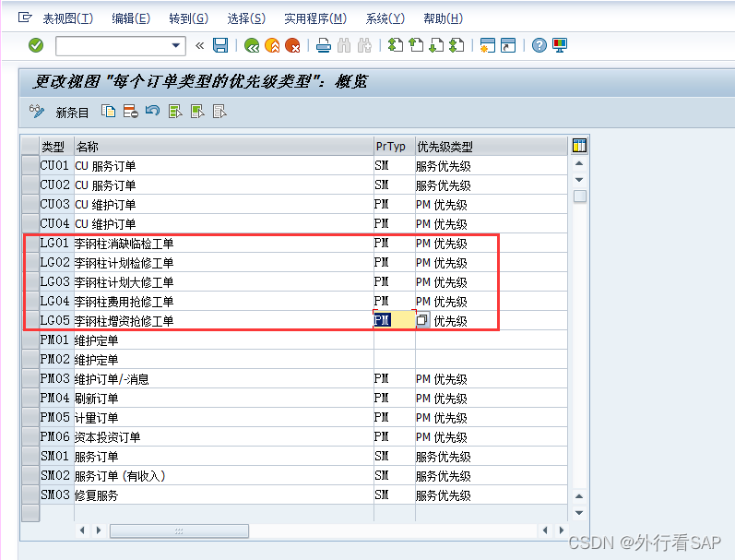Image resolution: width=735 pixels, height=560 pixels.
Task: Click the PrTyp field of LG05 row
Action: click(x=394, y=320)
